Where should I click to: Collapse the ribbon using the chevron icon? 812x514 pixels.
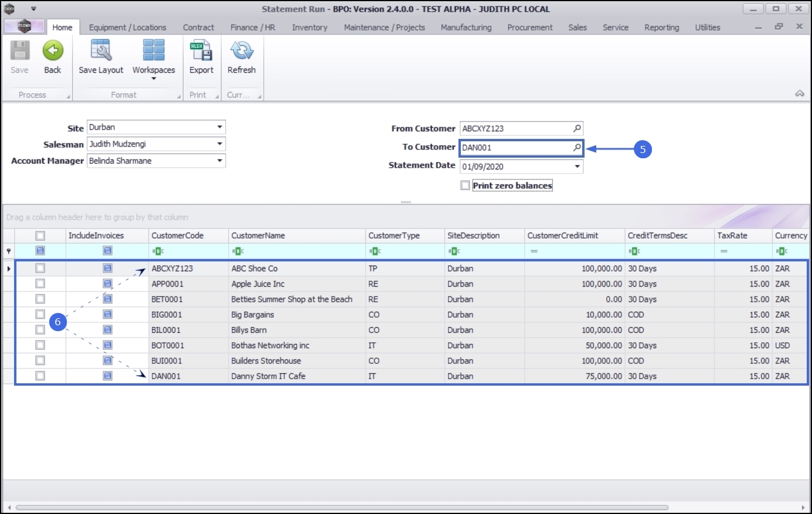coord(799,94)
